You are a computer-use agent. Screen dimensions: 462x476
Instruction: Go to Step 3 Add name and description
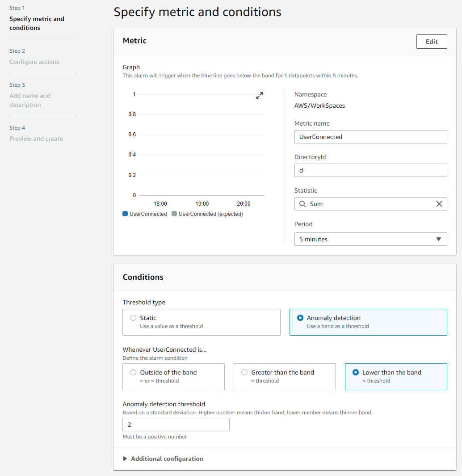30,100
